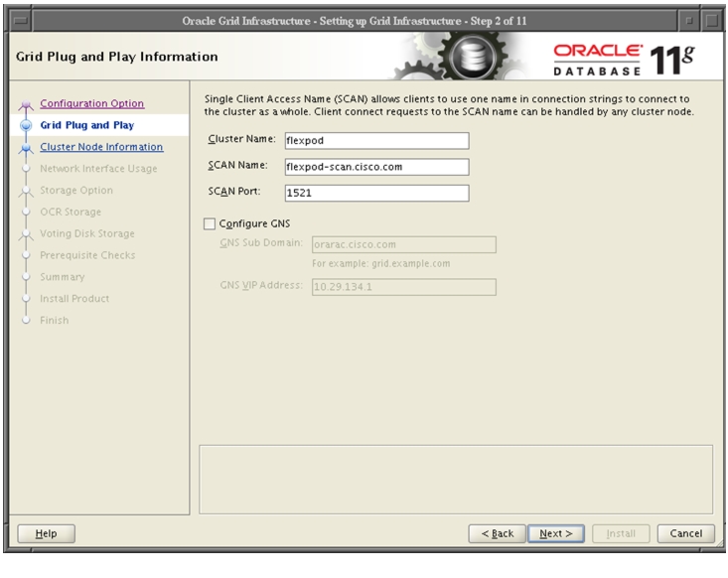Viewport: 728px width, 578px height.
Task: Click the Oracle Database 11g logo
Action: [624, 60]
